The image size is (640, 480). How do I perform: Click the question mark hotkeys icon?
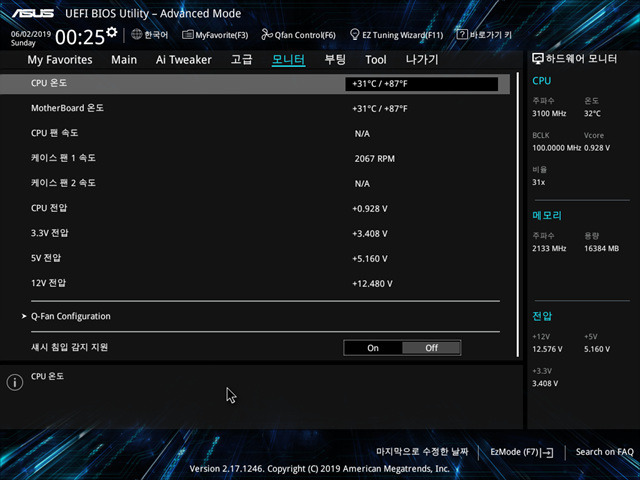(x=462, y=34)
